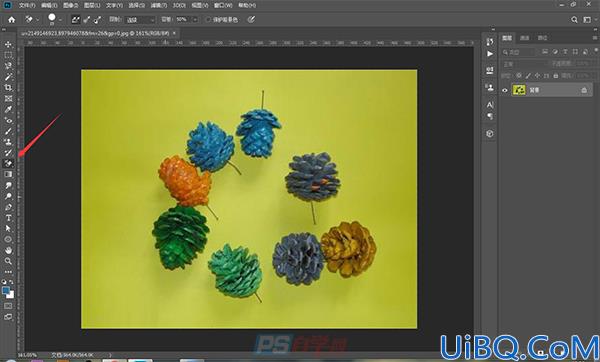Image resolution: width=600 pixels, height=362 pixels.
Task: Toggle lock position icon
Action: point(537,76)
